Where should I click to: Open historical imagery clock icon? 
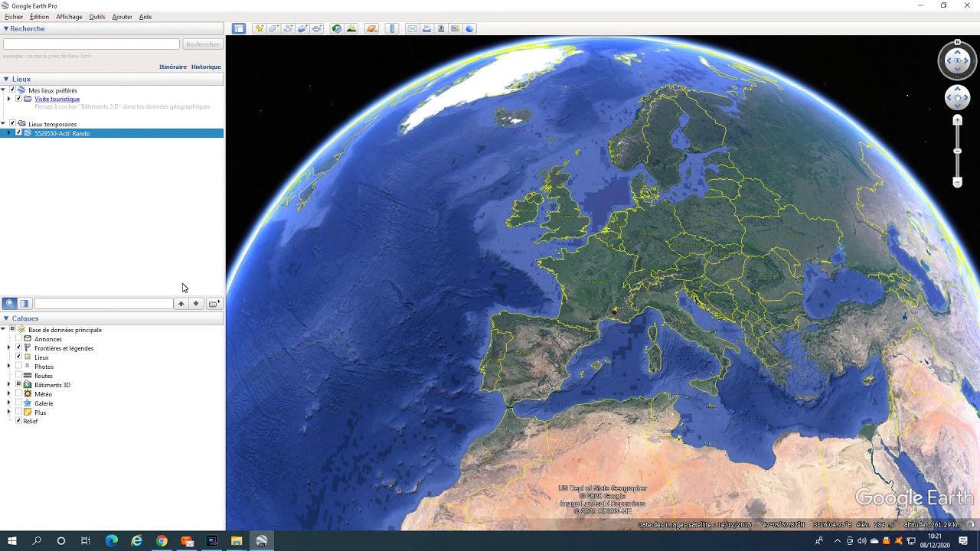336,28
